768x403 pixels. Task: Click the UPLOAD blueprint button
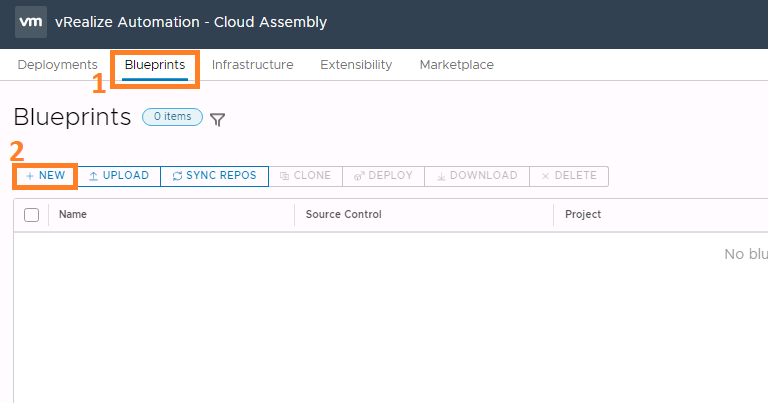coord(119,176)
